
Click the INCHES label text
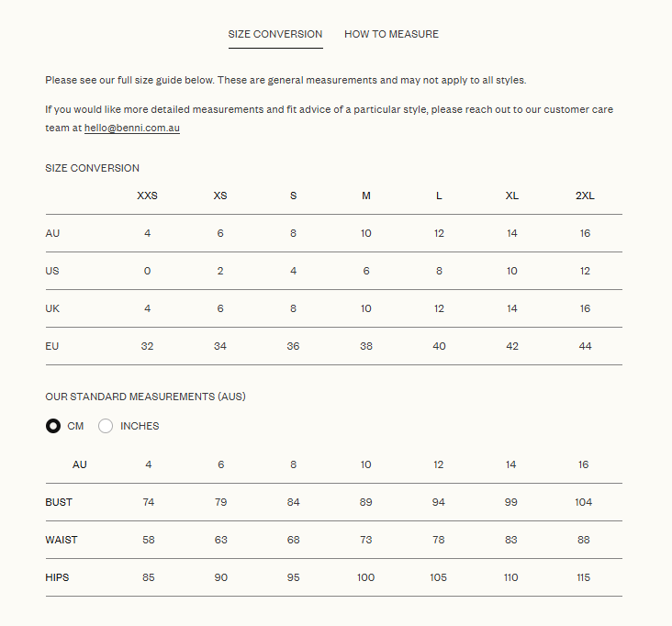point(140,426)
